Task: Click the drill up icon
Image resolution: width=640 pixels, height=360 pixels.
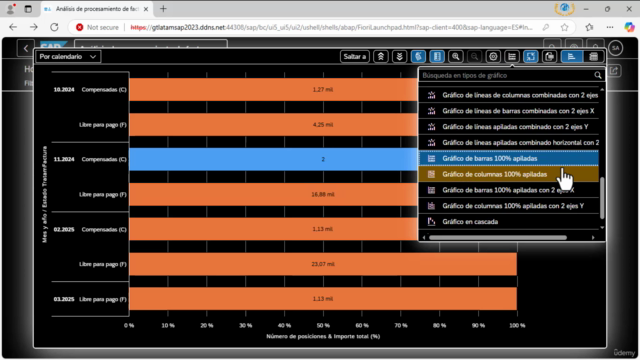Action: click(x=380, y=57)
